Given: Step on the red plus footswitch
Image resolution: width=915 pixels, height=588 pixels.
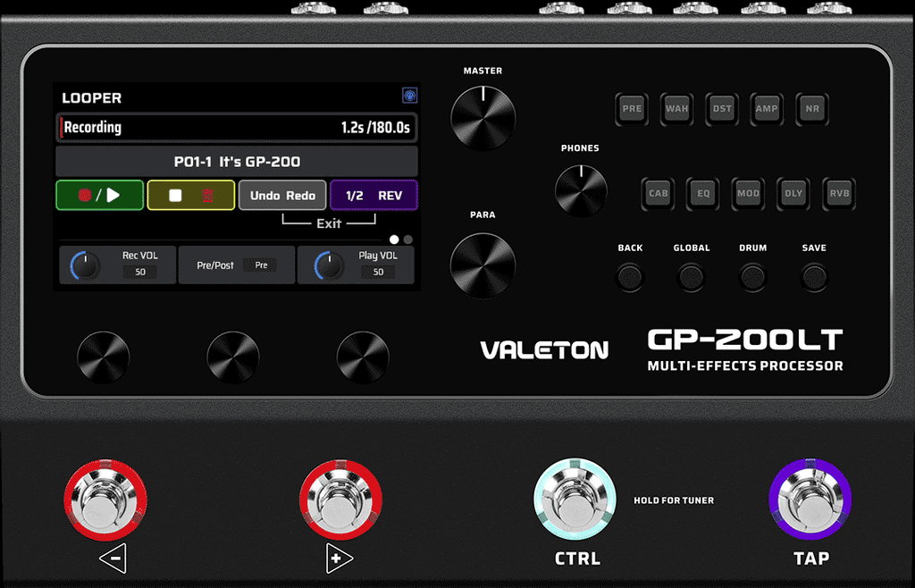Looking at the screenshot, I should 340,500.
